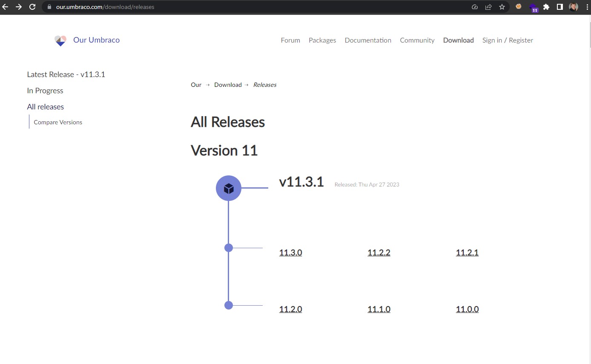The width and height of the screenshot is (591, 364).
Task: Open the Extensions puzzle piece menu
Action: tap(546, 7)
